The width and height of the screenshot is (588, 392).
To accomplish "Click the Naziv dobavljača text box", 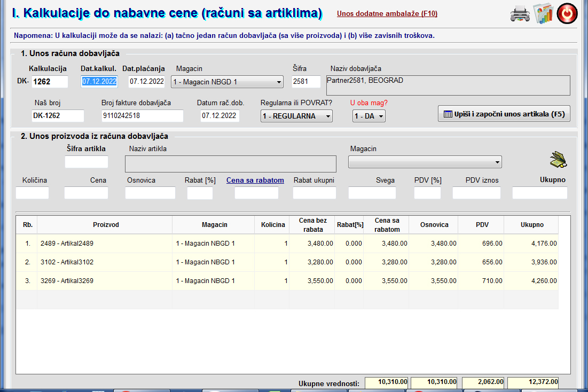I will 448,85.
